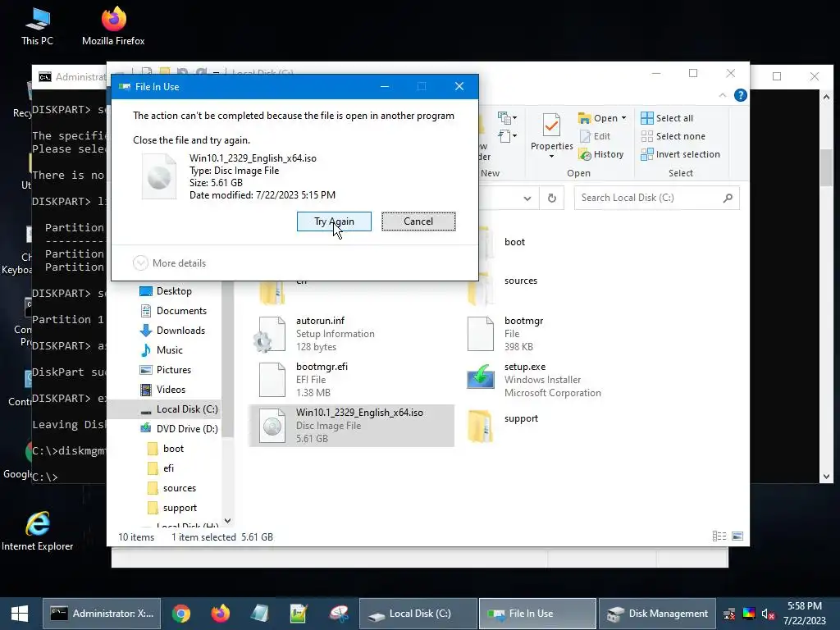Select Music in navigation pane
Viewport: 840px width, 630px height.
click(162, 350)
